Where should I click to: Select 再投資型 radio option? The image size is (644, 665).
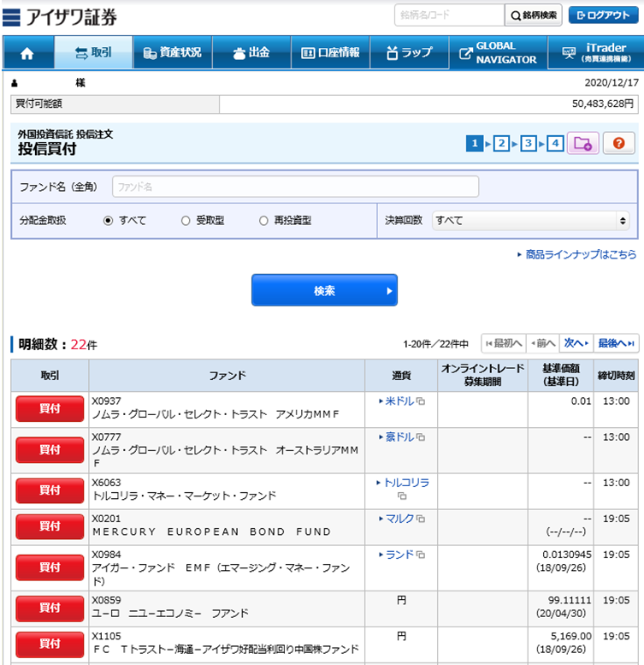(x=263, y=221)
